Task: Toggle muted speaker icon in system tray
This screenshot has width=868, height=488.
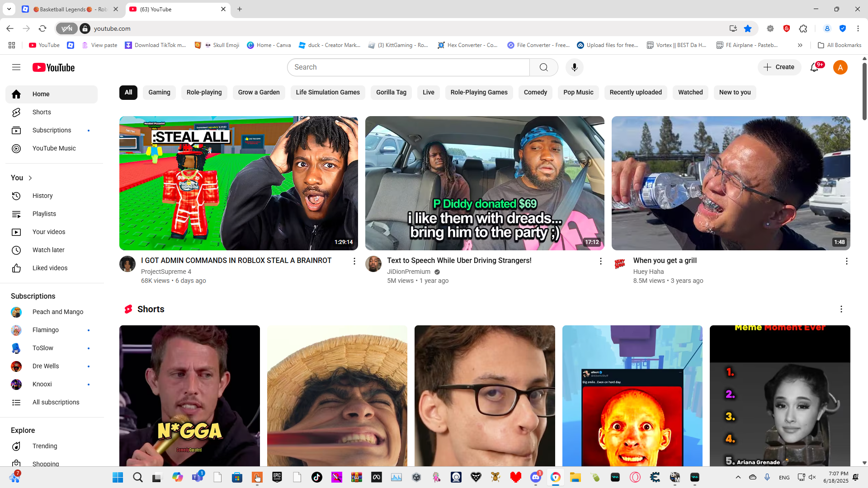Action: click(812, 477)
